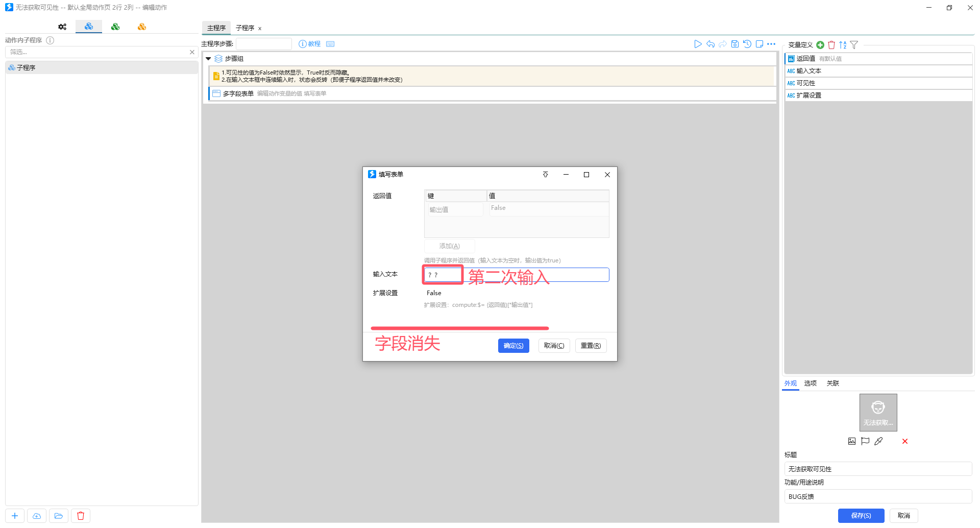Viewport: 980px width, 528px height.
Task: Add a new variable with green plus
Action: tap(820, 45)
